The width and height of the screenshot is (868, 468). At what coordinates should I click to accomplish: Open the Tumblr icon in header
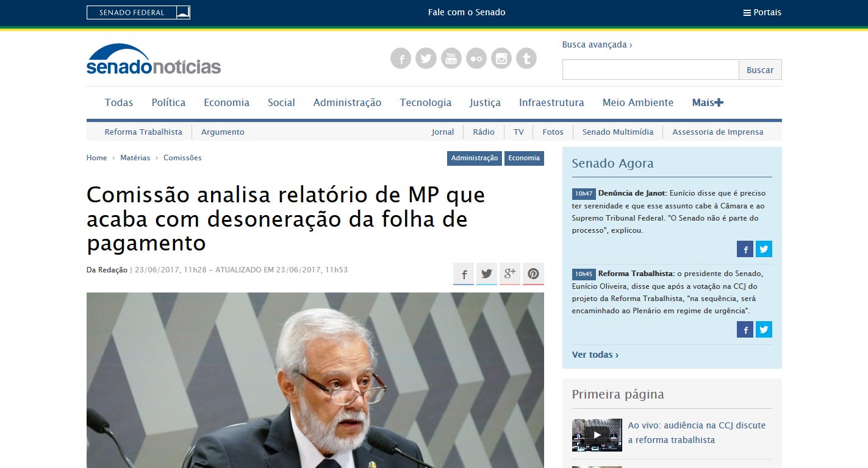coord(526,58)
